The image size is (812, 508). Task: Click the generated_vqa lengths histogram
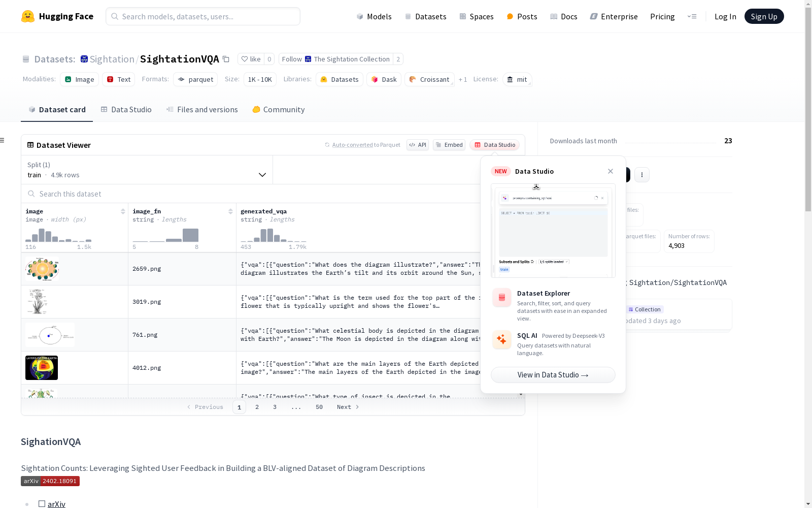[x=274, y=235]
